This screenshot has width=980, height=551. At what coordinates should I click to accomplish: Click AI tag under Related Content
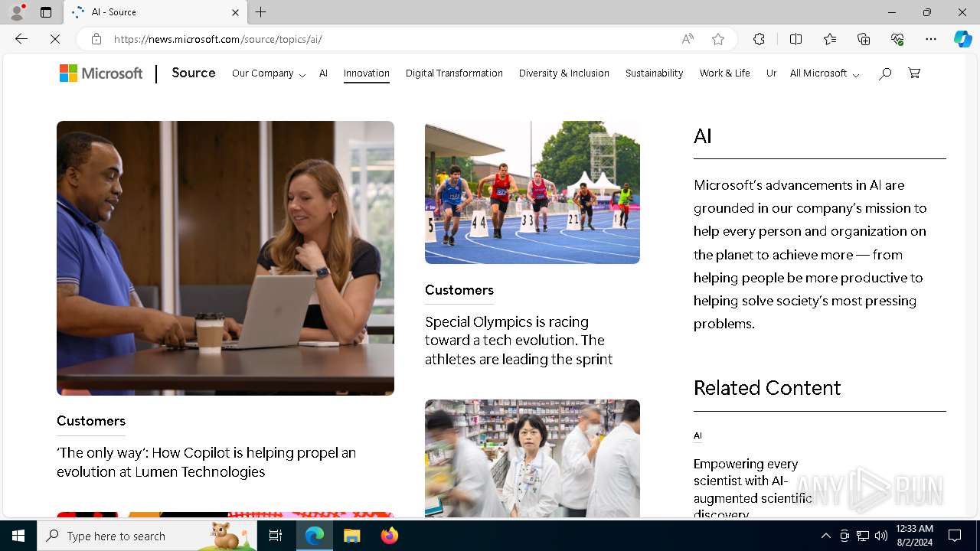point(697,435)
